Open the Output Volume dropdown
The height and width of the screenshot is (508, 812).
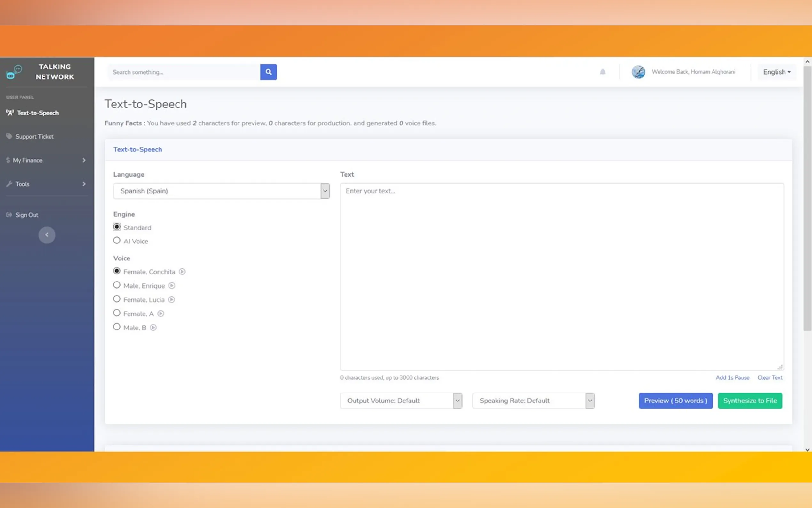[401, 401]
